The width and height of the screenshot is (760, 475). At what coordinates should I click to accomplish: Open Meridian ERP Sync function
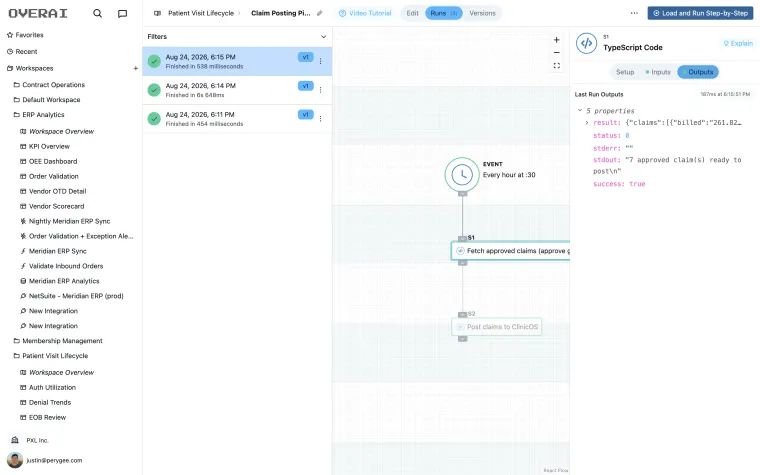[53, 252]
